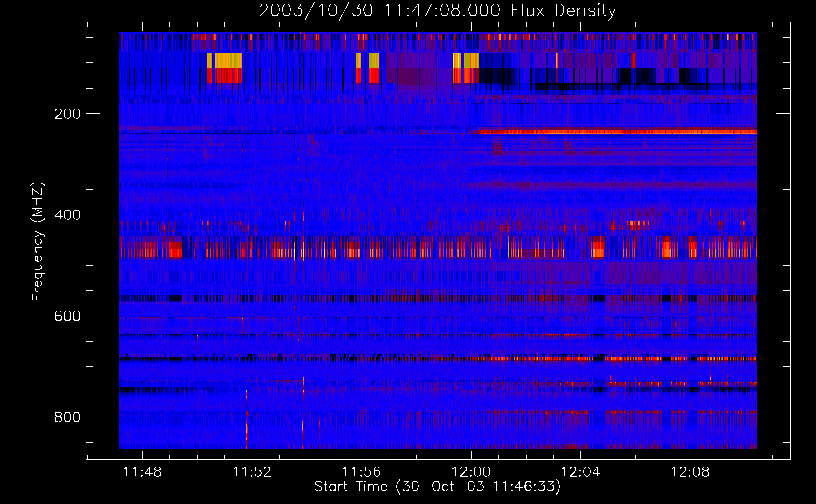The height and width of the screenshot is (504, 816).
Task: Click the "200" frequency tick label
Action: 68,114
